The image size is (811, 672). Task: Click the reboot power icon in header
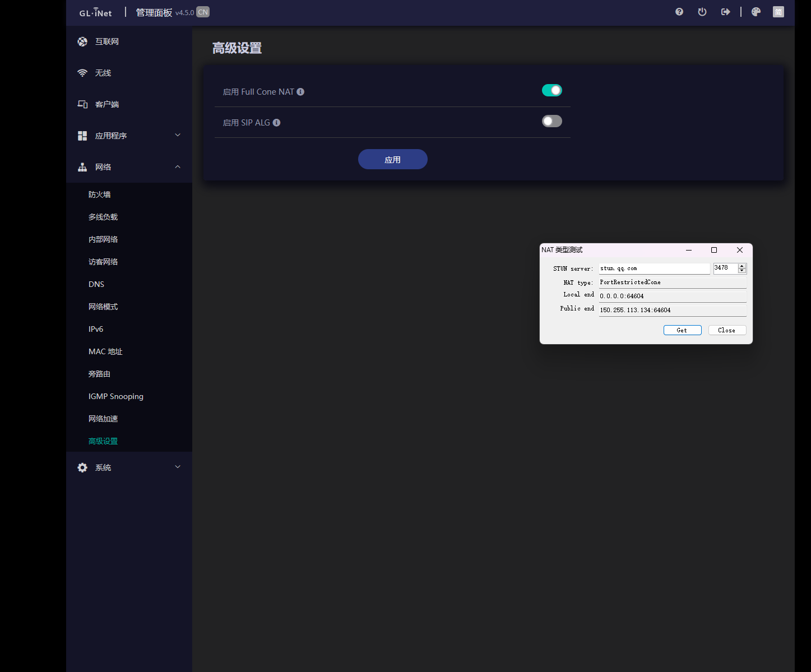coord(702,12)
